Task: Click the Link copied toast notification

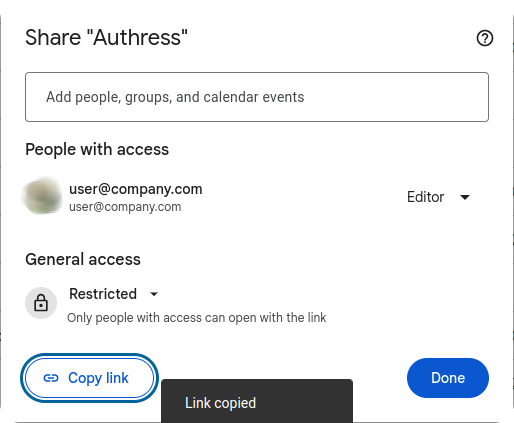Action: [x=257, y=401]
